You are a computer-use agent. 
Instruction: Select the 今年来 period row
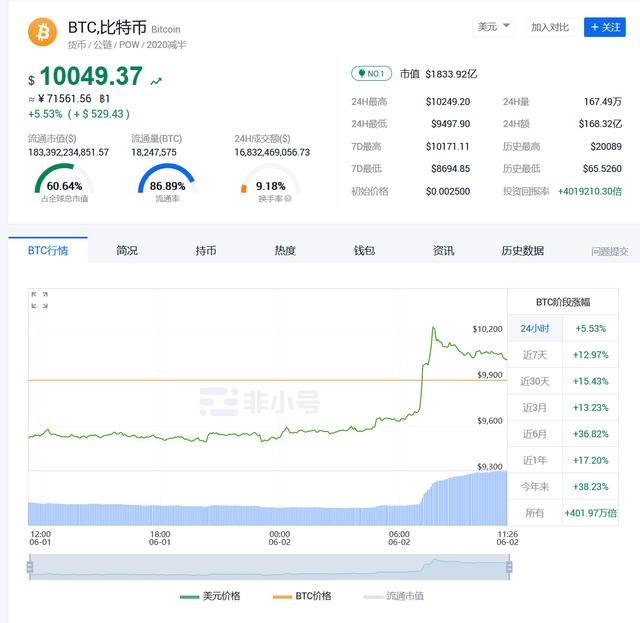(x=563, y=487)
